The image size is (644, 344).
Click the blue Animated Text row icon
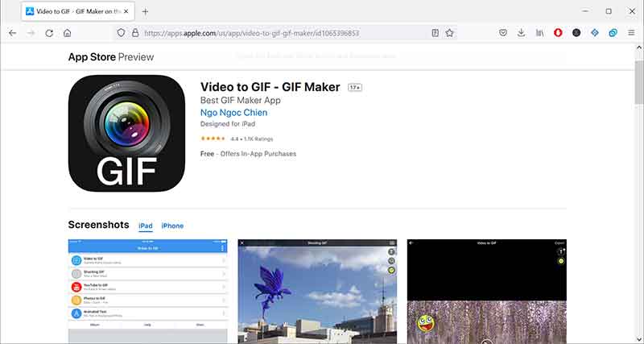pyautogui.click(x=76, y=313)
